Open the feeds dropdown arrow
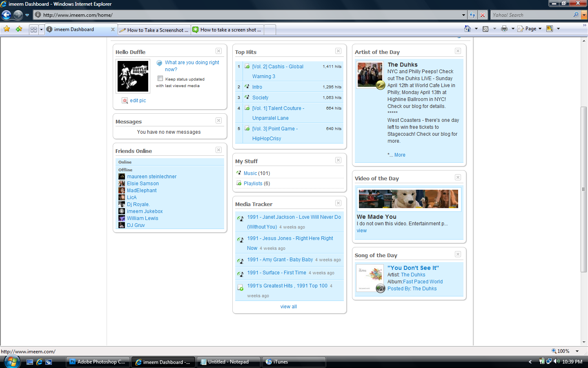Viewport: 588px width, 368px height. pos(494,29)
